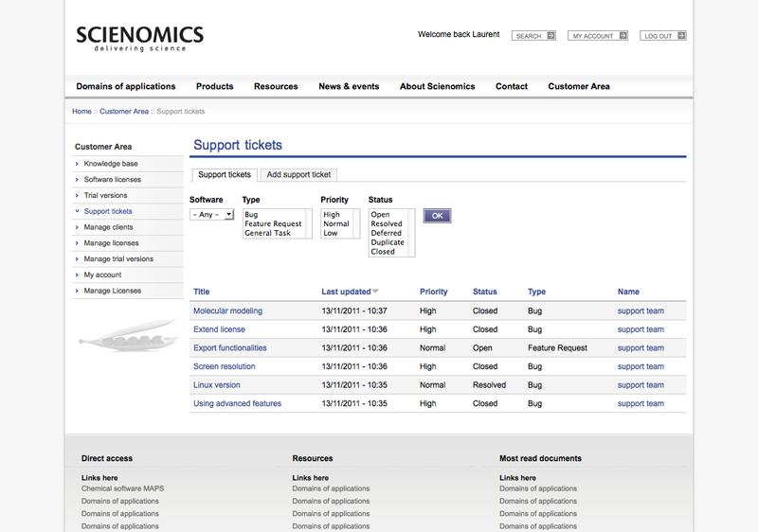
Task: Sort table by Title column
Action: coord(201,292)
